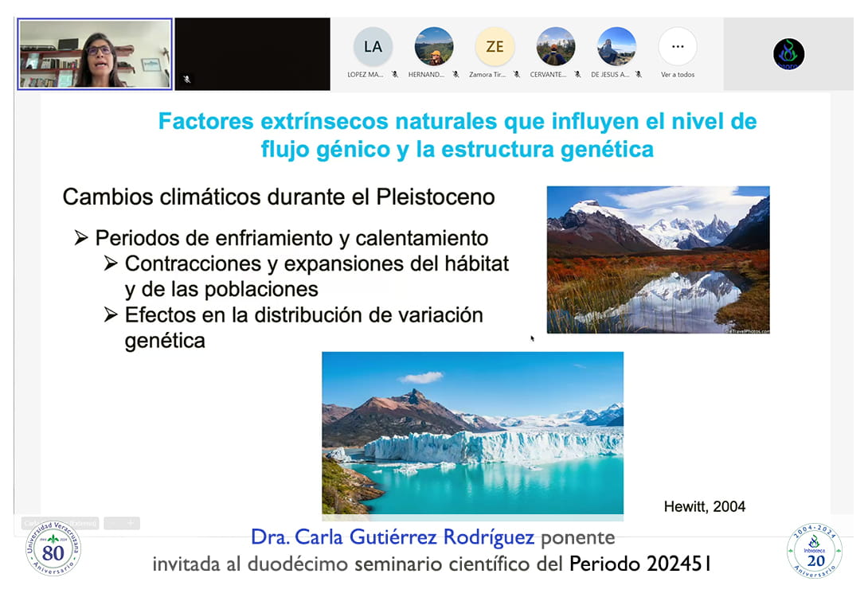
Task: Click the green flame logo tile at top right
Action: (788, 54)
